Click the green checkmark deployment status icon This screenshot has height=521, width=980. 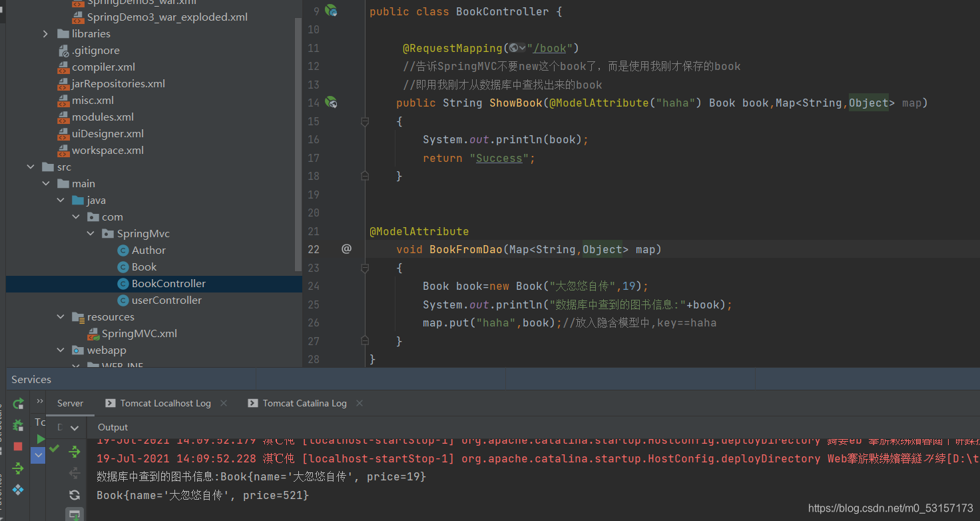point(55,448)
